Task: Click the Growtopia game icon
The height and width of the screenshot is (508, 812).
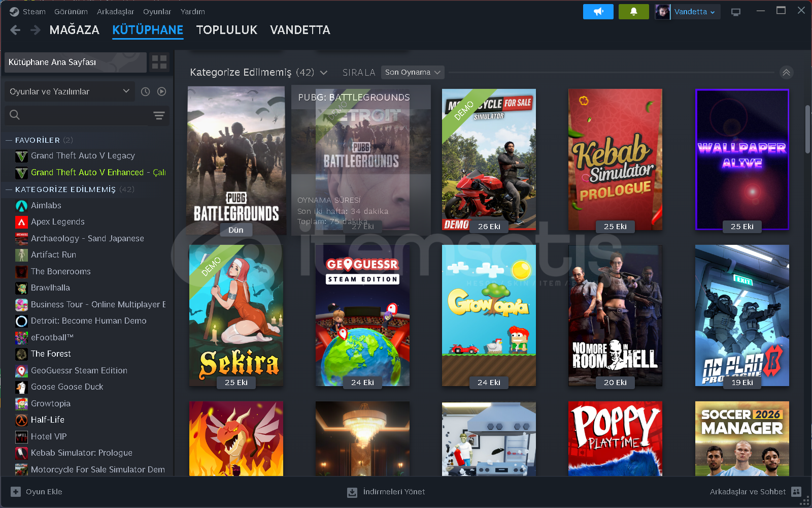Action: tap(21, 404)
